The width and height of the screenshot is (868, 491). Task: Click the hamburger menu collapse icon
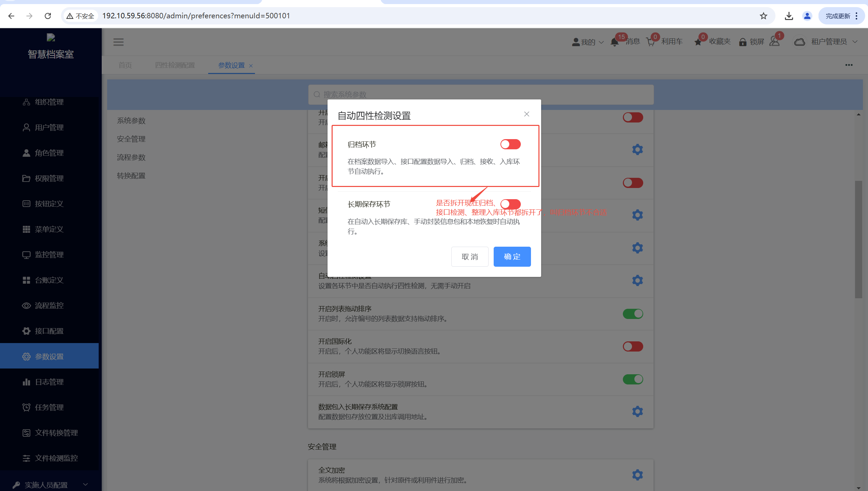(118, 42)
